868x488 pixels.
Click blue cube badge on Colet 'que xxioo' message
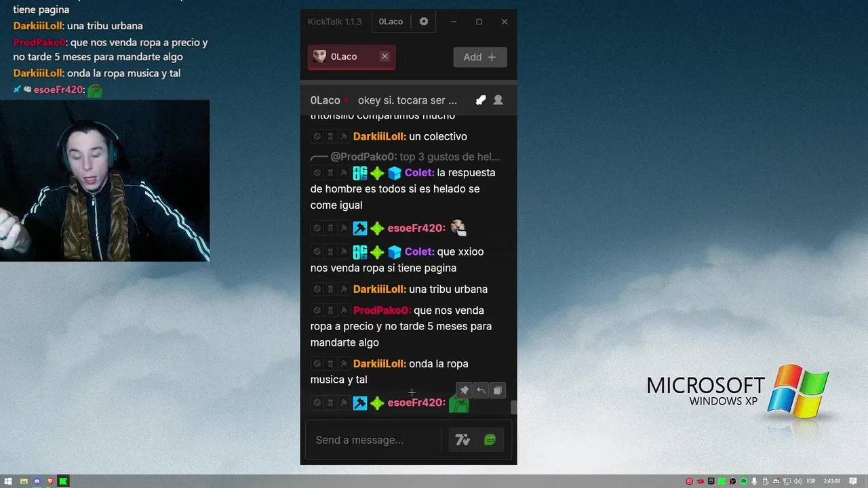395,251
